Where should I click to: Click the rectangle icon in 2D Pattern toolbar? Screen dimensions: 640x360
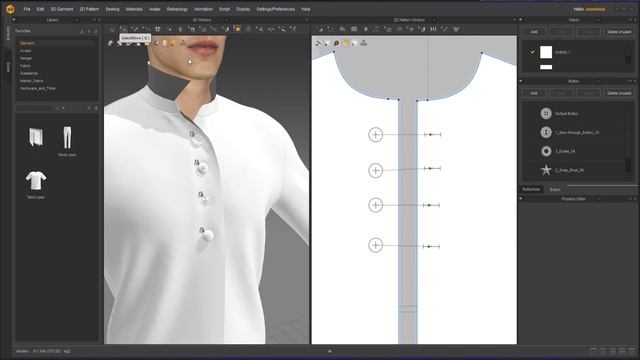(354, 29)
